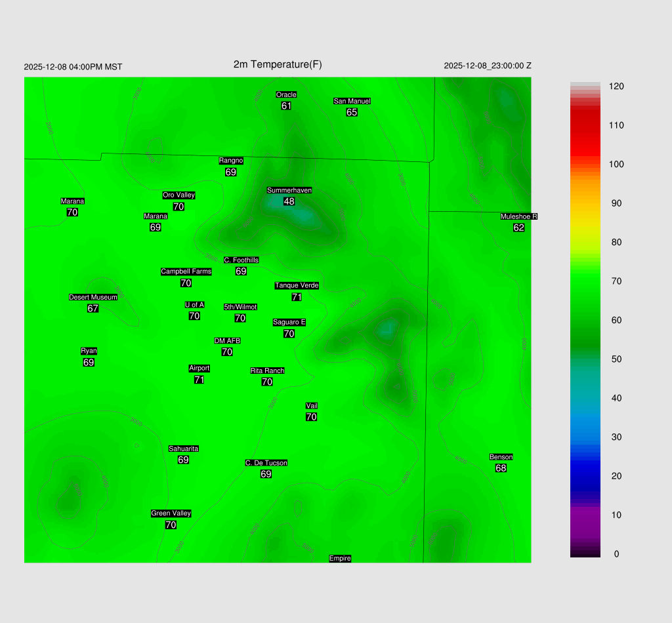This screenshot has height=623, width=672.
Task: Click the Desert Museum station label
Action: click(x=93, y=297)
